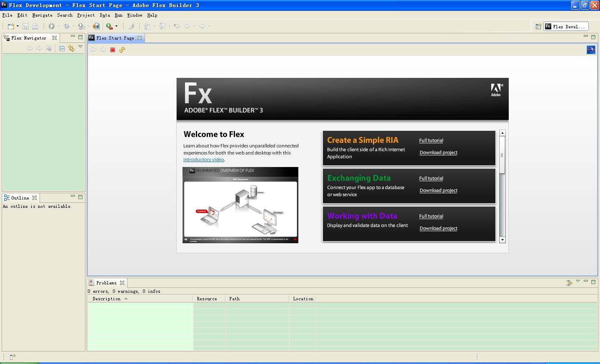Screen dimensions: 600x364
Task: Open the File menu
Action: (7, 15)
